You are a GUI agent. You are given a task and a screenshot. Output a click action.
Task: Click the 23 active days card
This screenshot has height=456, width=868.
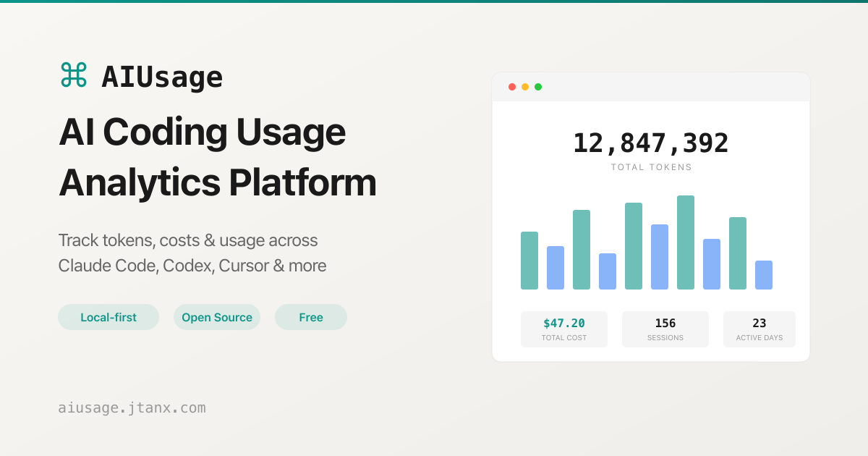click(759, 329)
